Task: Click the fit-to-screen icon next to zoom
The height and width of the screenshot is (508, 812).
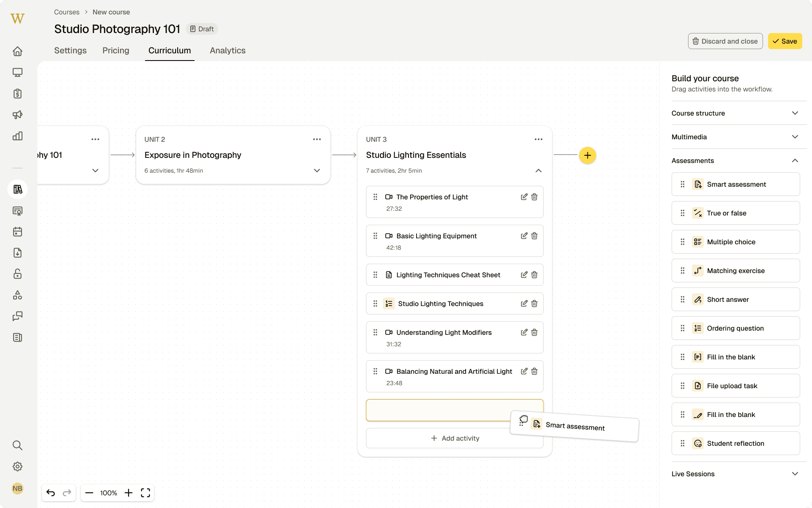Action: [145, 493]
